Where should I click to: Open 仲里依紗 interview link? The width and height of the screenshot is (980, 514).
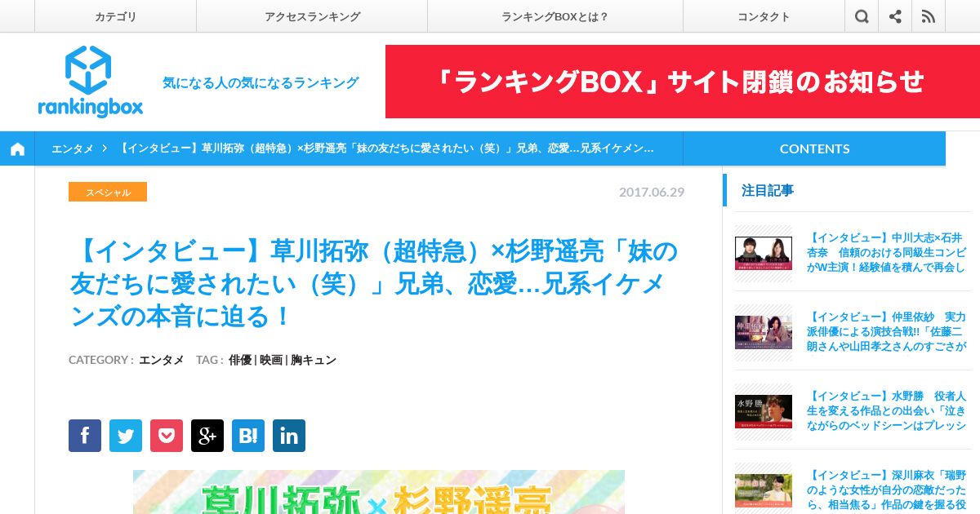point(886,331)
